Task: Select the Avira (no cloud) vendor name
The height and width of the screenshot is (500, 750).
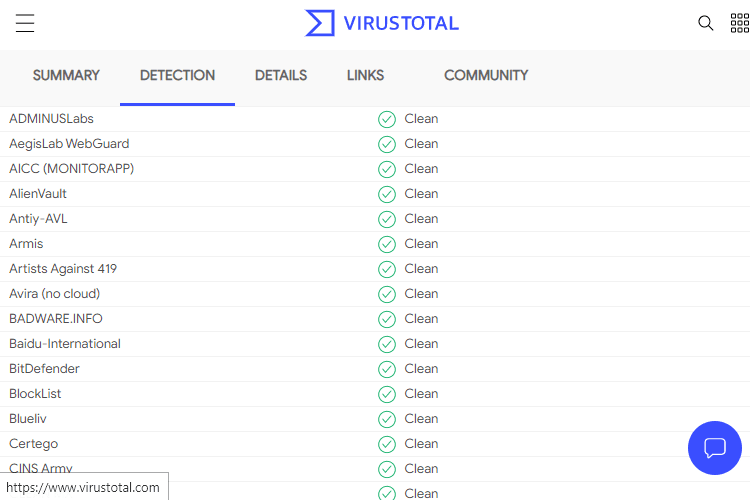Action: pyautogui.click(x=55, y=294)
